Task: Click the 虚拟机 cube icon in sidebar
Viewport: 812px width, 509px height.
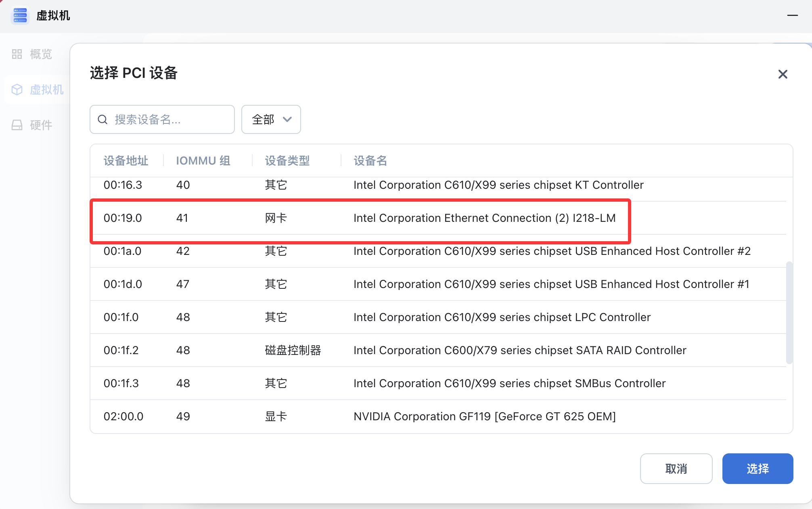Action: [17, 90]
